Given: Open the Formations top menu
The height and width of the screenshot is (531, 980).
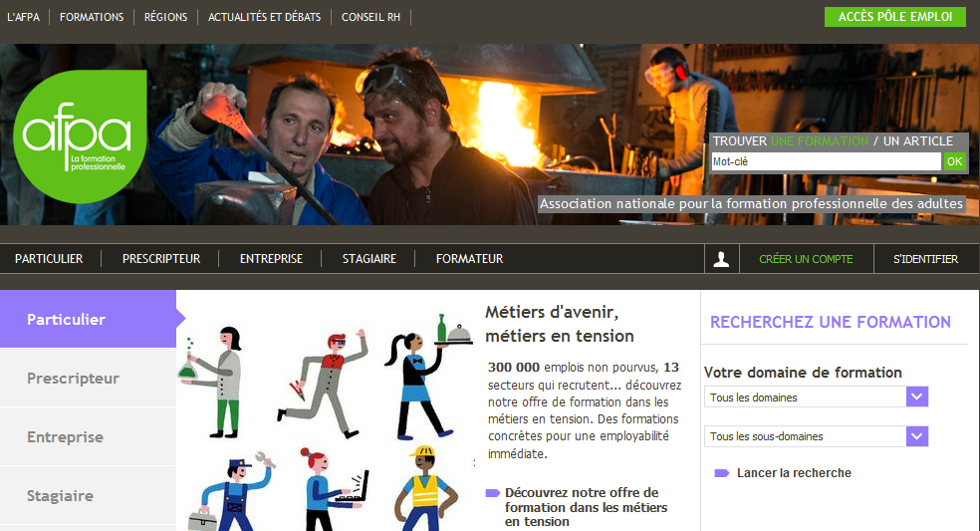Looking at the screenshot, I should click(x=92, y=17).
